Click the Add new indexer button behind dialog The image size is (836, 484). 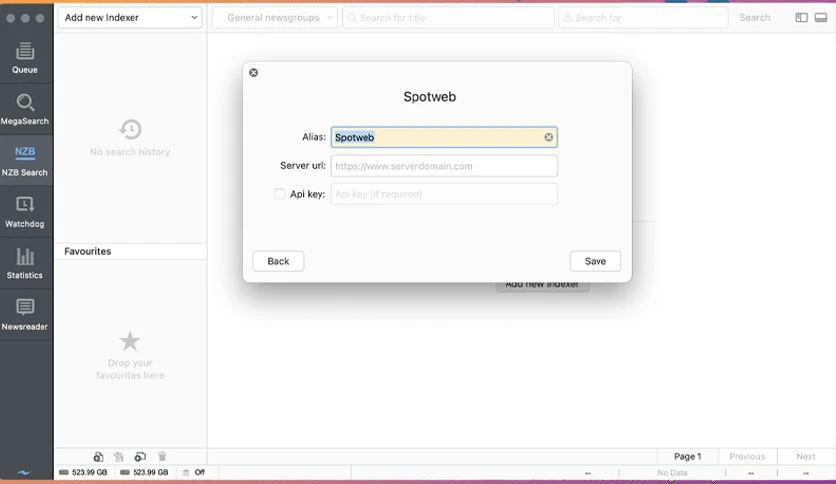542,287
